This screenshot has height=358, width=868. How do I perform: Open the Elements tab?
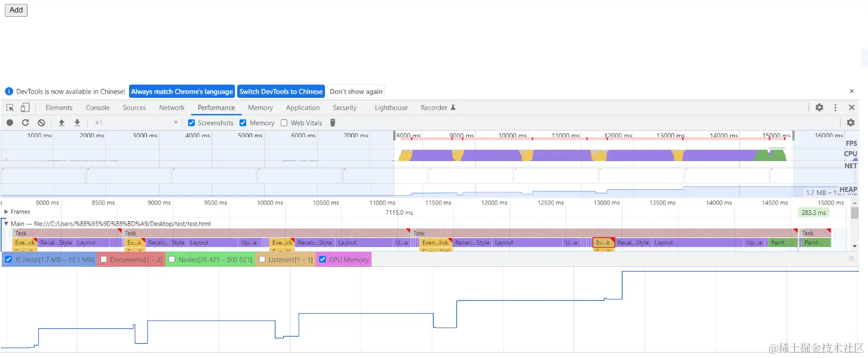pyautogui.click(x=59, y=108)
